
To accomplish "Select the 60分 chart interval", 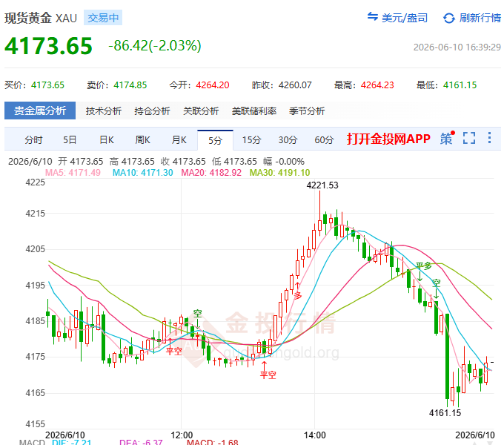I will pos(324,140).
